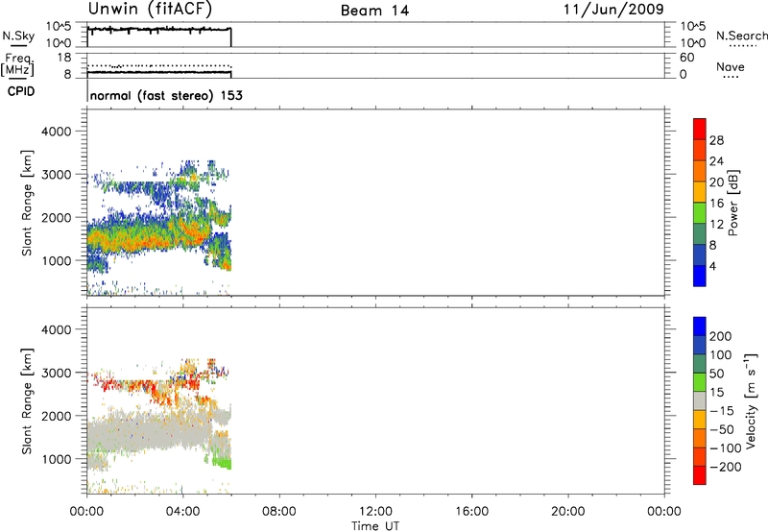The width and height of the screenshot is (768, 532).
Task: Click the "Time UT" axis title
Action: pyautogui.click(x=375, y=525)
